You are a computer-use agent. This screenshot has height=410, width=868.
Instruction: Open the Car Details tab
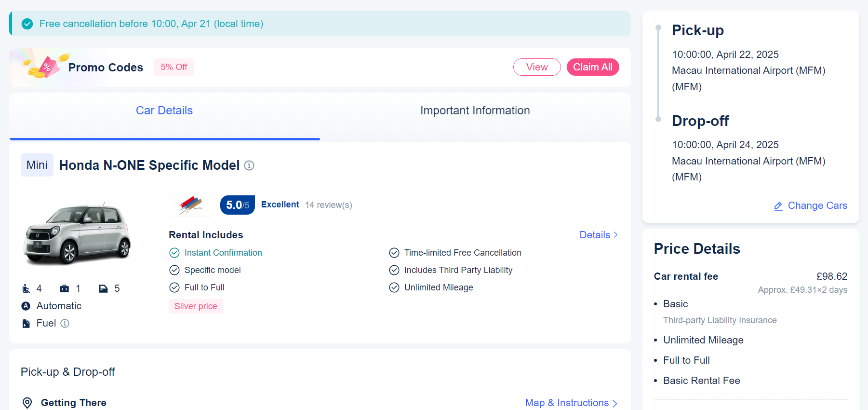tap(164, 110)
